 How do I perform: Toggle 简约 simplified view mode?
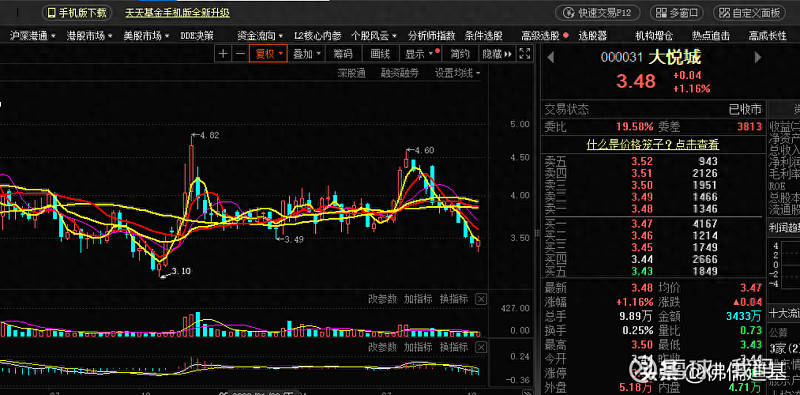coord(460,54)
